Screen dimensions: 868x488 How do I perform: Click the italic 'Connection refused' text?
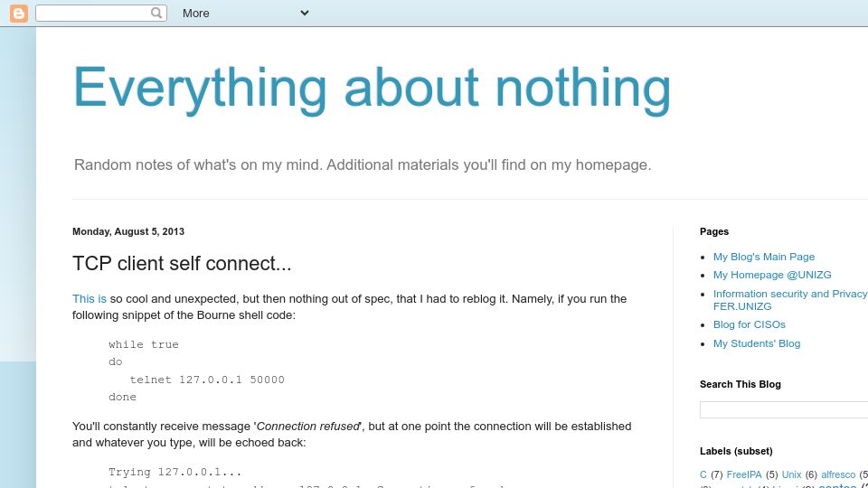[307, 427]
